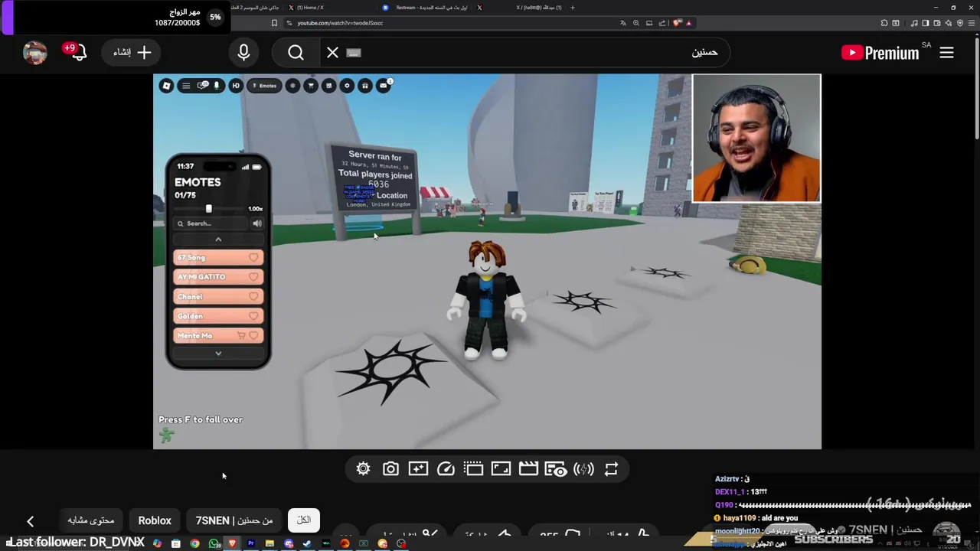Click the browser address bar URL
980x551 pixels.
click(340, 23)
